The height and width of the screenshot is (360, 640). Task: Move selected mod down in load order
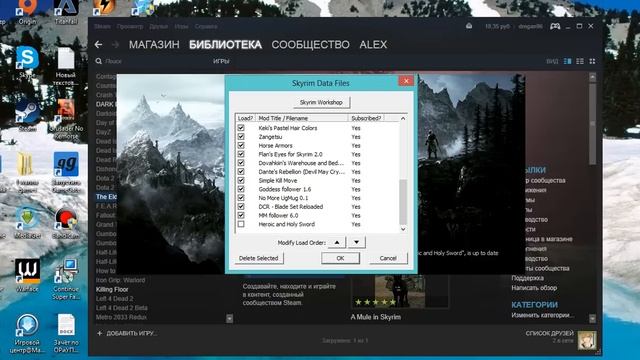(356, 242)
